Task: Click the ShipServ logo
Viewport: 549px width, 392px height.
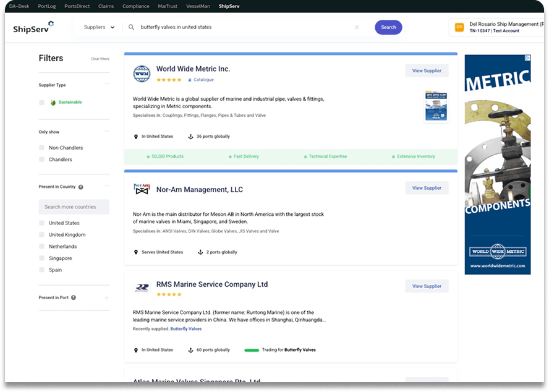Action: pos(33,27)
